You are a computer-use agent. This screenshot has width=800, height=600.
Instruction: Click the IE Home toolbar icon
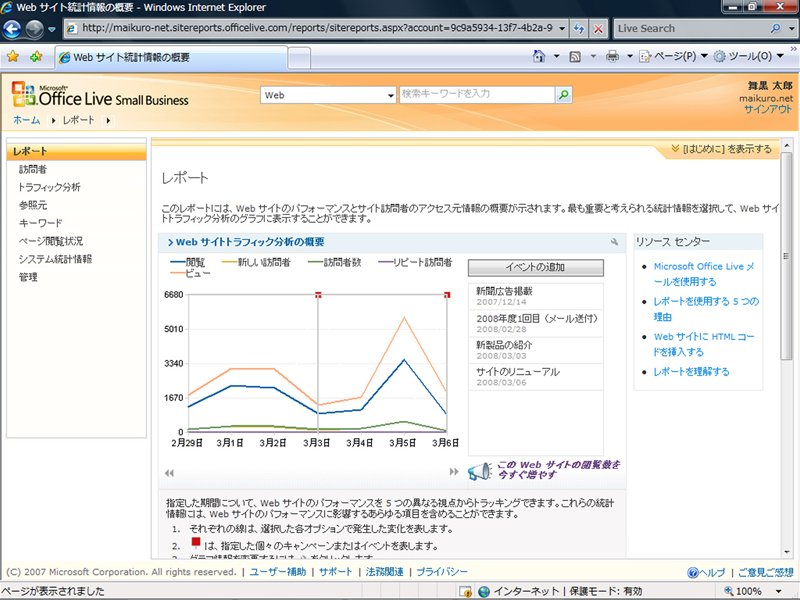(538, 56)
